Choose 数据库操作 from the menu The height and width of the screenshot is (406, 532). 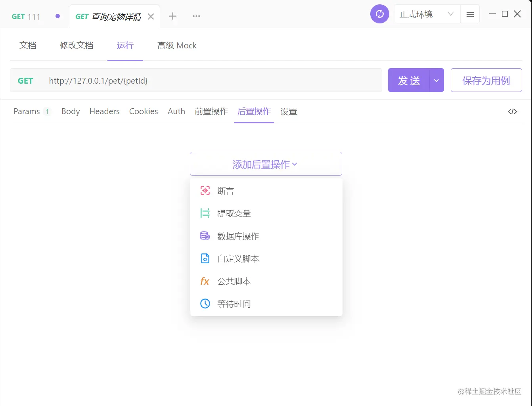click(x=266, y=236)
